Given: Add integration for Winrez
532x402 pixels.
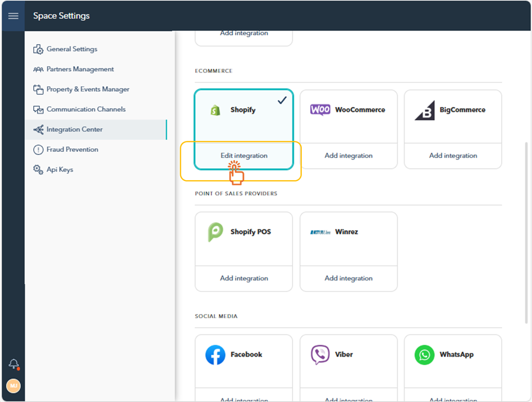Looking at the screenshot, I should pyautogui.click(x=348, y=278).
